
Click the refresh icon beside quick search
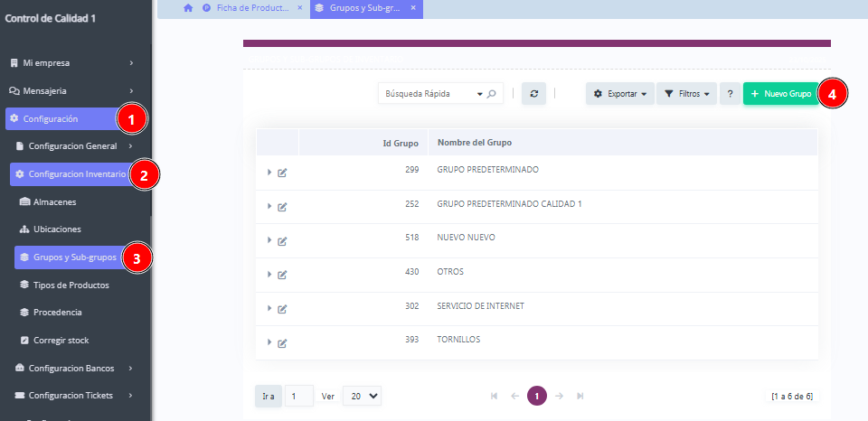click(x=533, y=93)
